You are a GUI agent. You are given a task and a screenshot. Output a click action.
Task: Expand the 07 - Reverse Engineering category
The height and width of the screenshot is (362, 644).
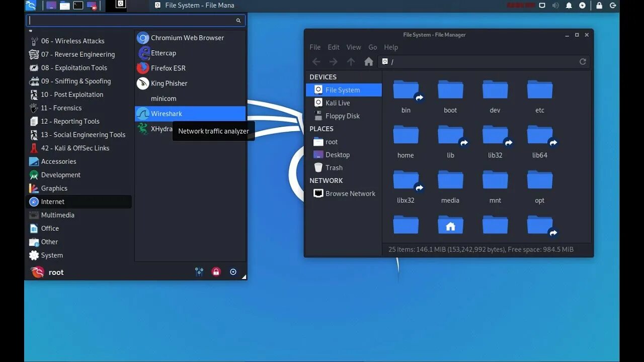point(79,54)
